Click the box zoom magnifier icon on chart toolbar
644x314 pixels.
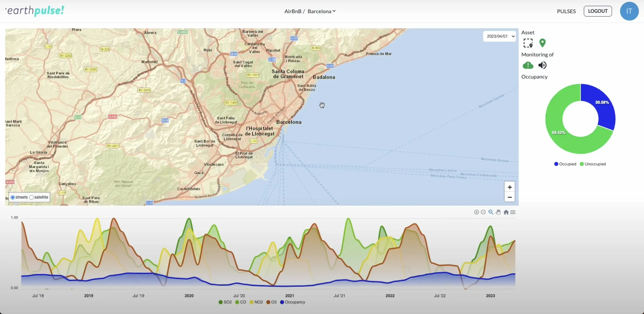tap(491, 212)
